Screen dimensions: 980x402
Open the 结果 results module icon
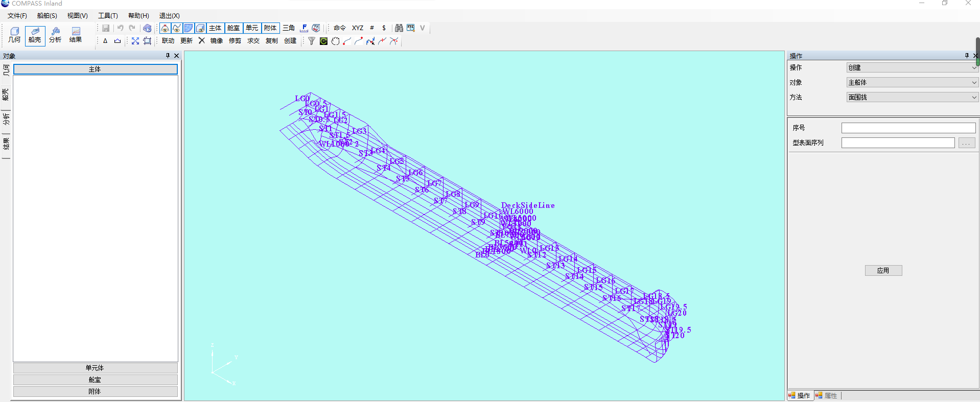pyautogui.click(x=76, y=35)
